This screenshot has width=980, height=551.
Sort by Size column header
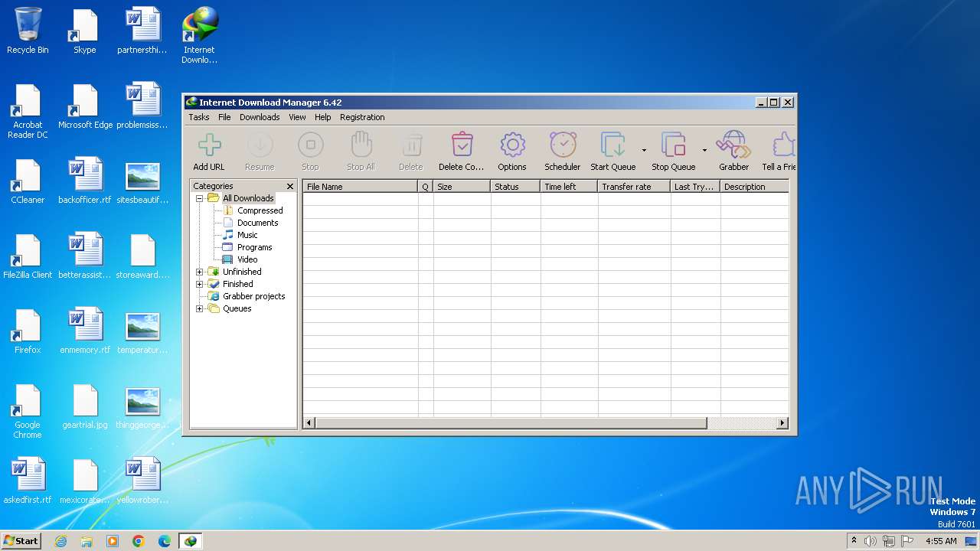pyautogui.click(x=462, y=187)
